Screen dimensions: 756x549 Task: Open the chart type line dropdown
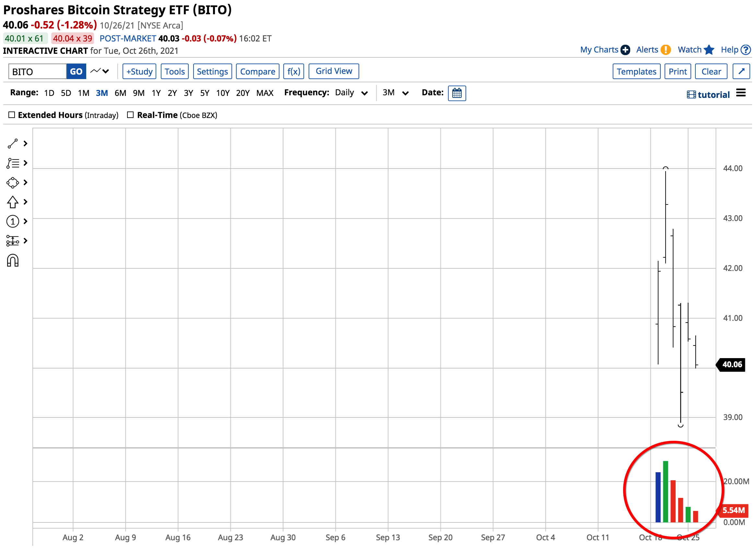(x=100, y=71)
